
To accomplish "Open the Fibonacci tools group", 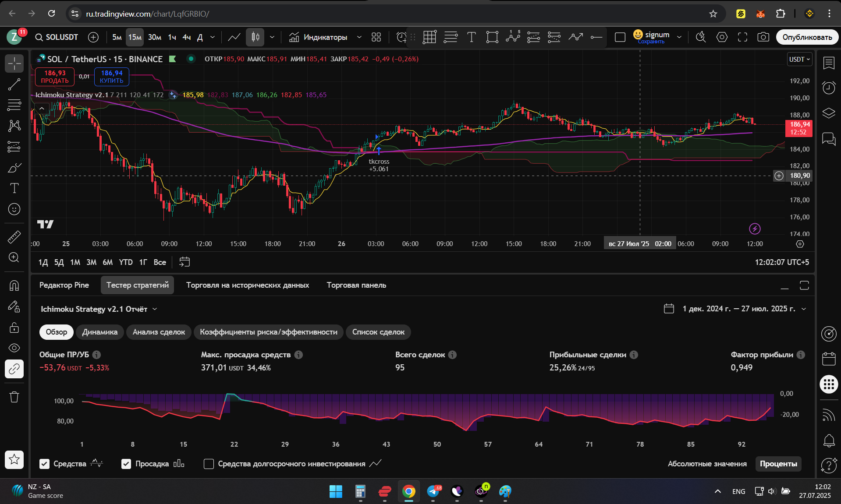I will point(14,105).
